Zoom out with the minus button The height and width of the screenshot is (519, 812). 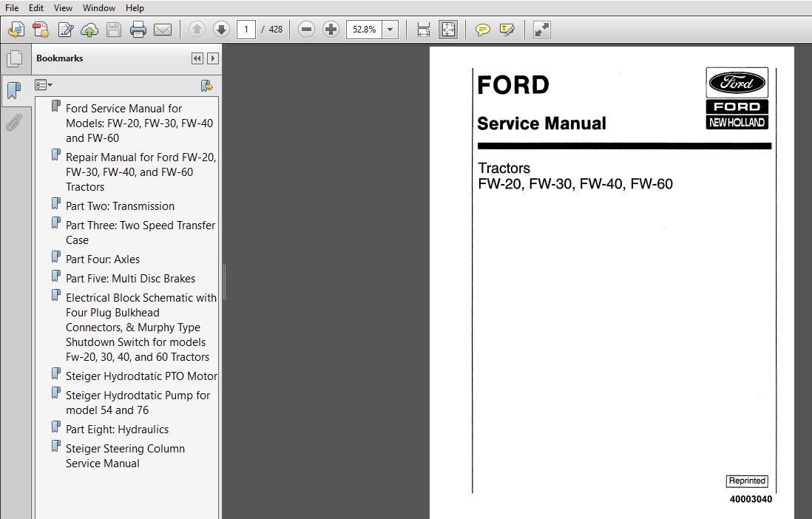pos(306,30)
